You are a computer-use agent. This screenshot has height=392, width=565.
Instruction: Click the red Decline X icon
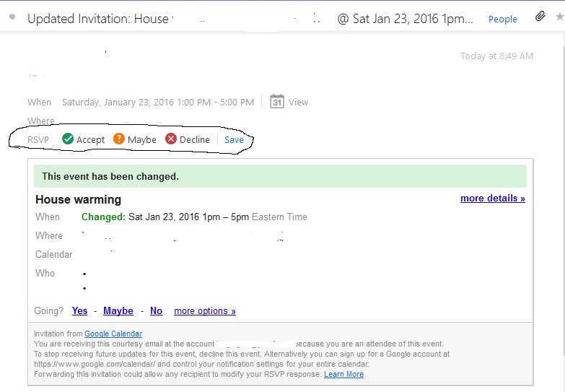(x=171, y=139)
